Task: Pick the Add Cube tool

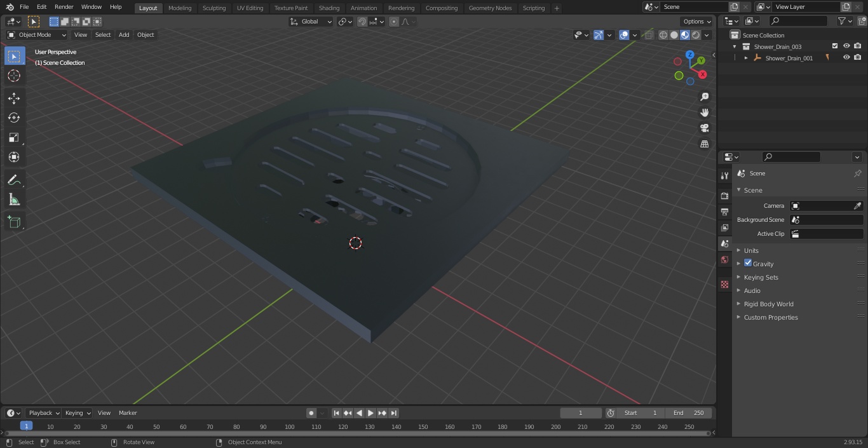Action: click(14, 222)
